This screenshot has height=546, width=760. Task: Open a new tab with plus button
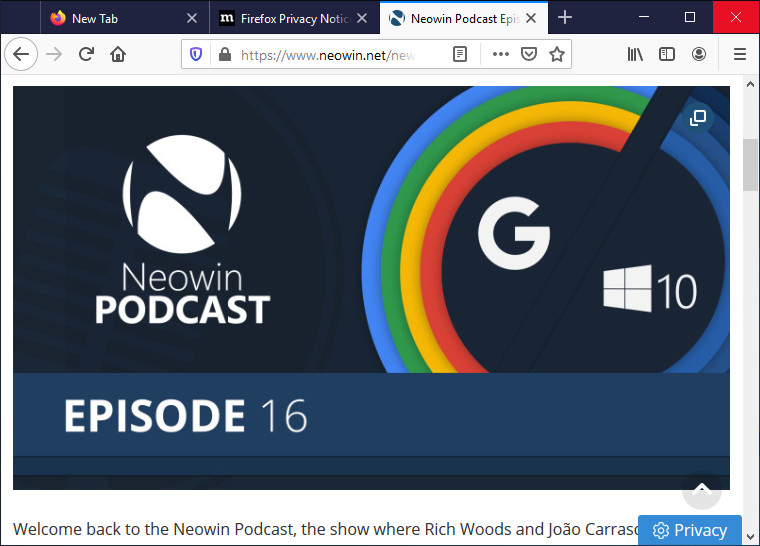coord(565,17)
